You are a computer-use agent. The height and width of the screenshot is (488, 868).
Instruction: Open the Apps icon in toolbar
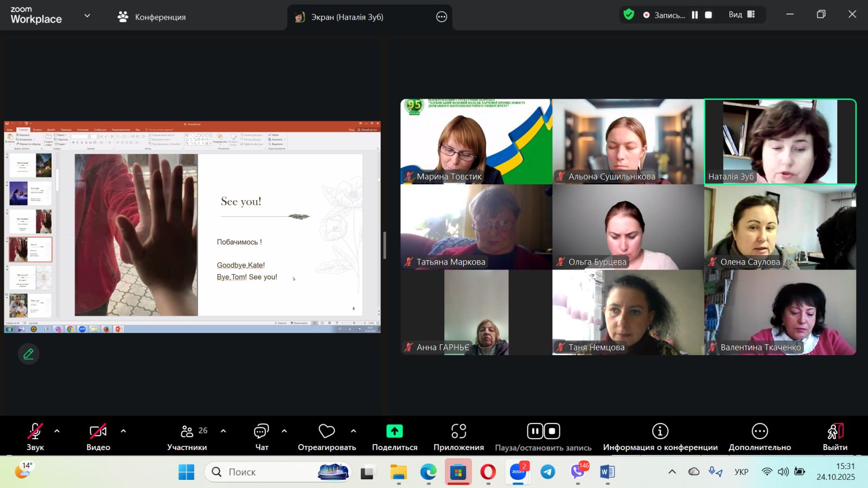point(458,432)
